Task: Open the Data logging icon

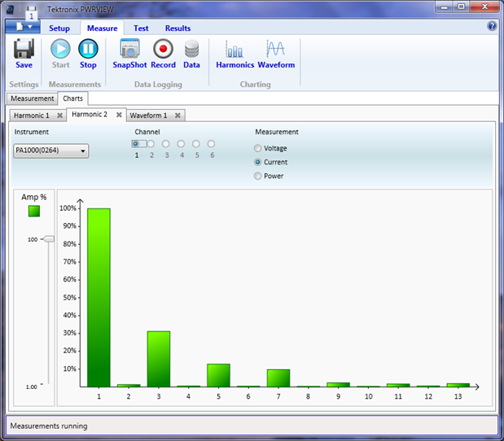Action: click(191, 53)
